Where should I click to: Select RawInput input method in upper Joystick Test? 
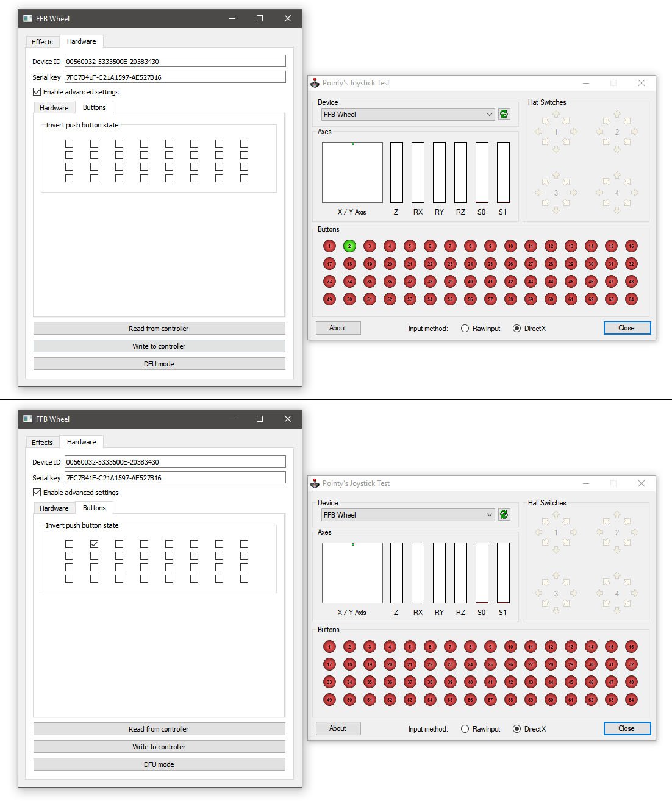click(465, 329)
